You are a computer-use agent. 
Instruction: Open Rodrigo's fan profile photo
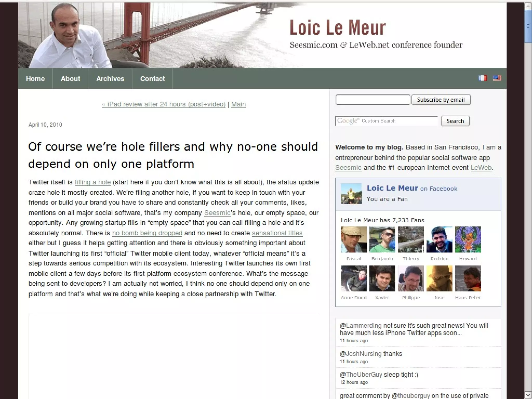[x=439, y=240]
